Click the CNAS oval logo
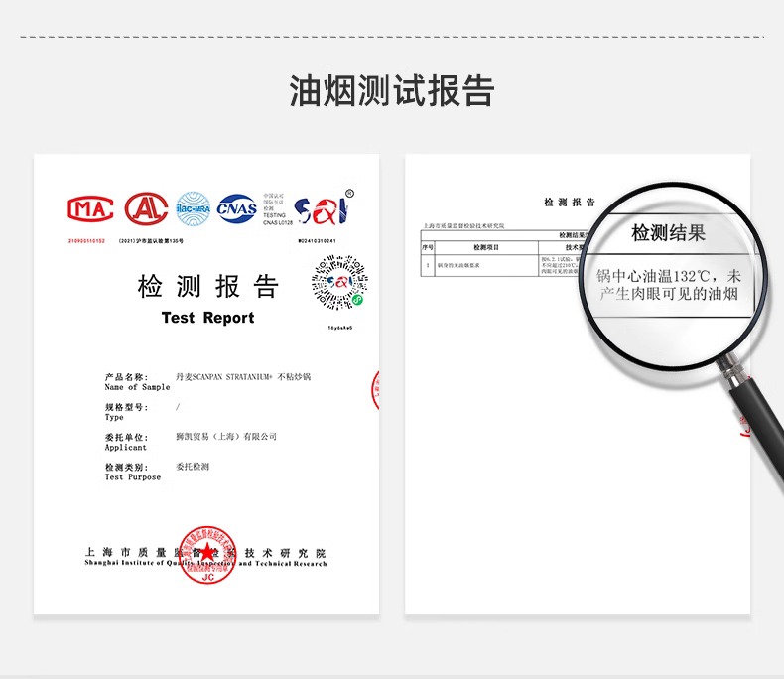This screenshot has height=679, width=784. [237, 208]
